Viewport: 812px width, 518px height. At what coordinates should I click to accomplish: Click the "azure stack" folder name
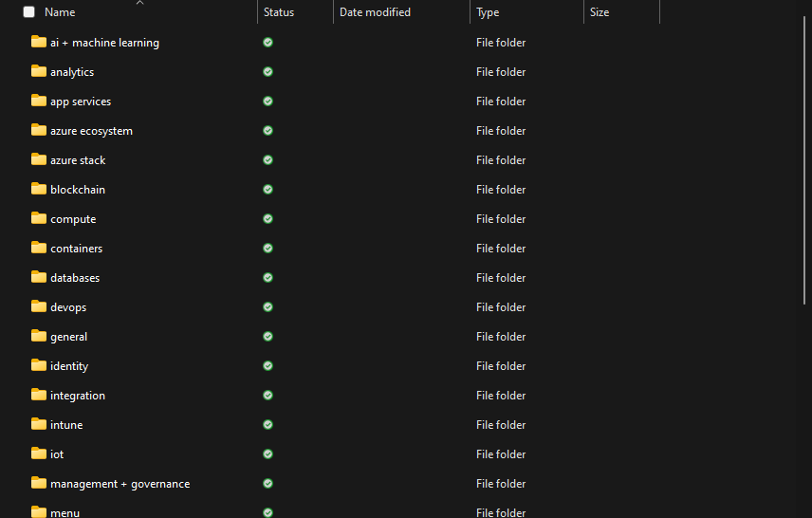tap(78, 160)
